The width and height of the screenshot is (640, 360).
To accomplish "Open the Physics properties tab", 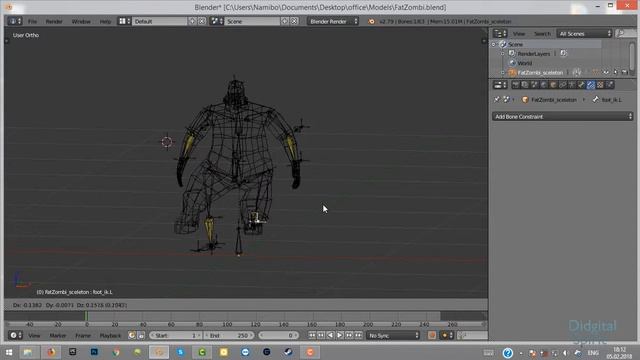I will click(x=609, y=85).
